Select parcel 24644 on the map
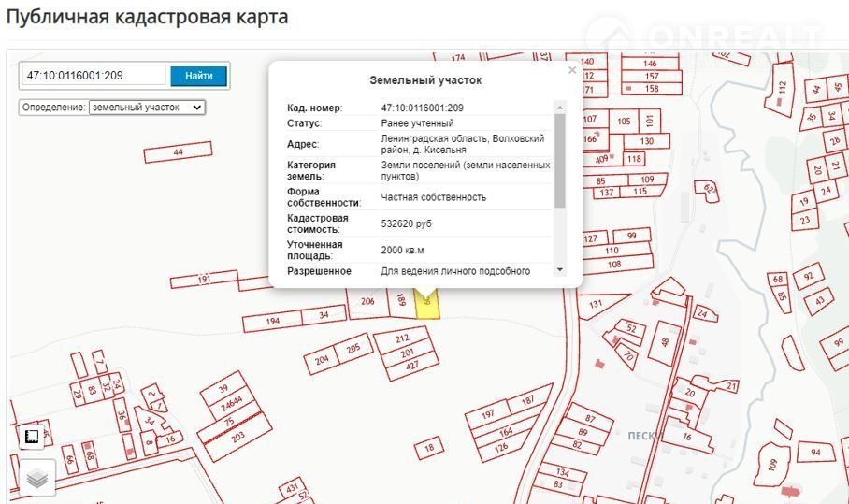 coord(231,407)
